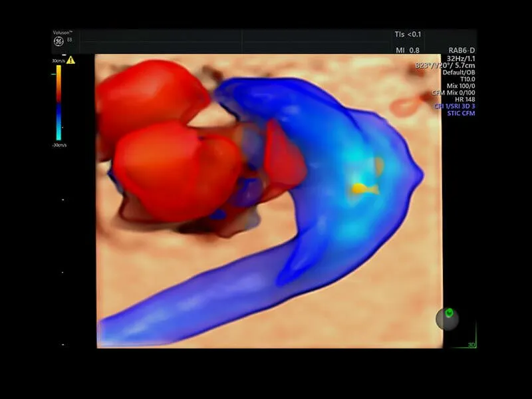Select the STIC CFM mode label
The width and height of the screenshot is (532, 399).
(x=460, y=113)
